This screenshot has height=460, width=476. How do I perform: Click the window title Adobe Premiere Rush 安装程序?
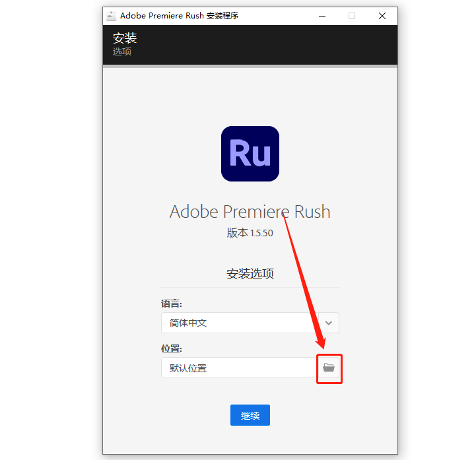tap(180, 16)
